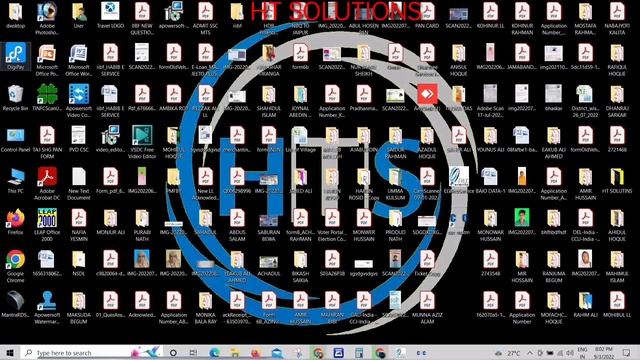This screenshot has height=360, width=640.
Task: Open the Apowersoft Video Converter shortcut
Action: click(x=79, y=100)
